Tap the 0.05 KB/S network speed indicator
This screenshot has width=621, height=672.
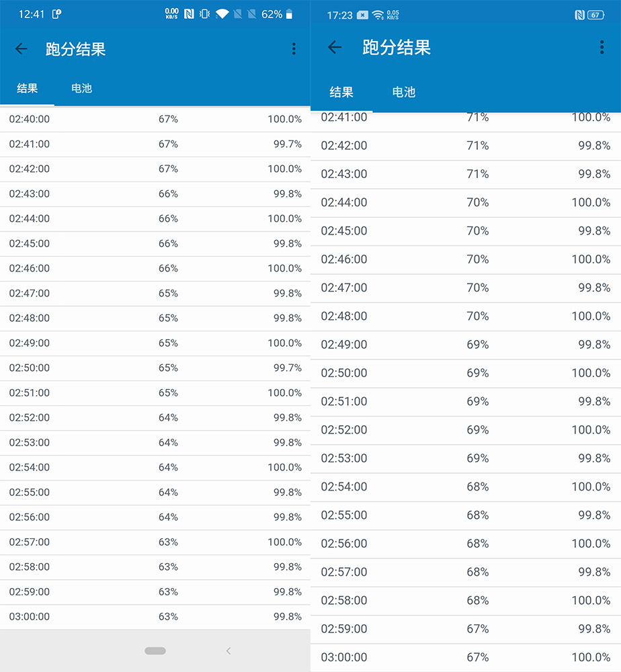click(x=392, y=15)
